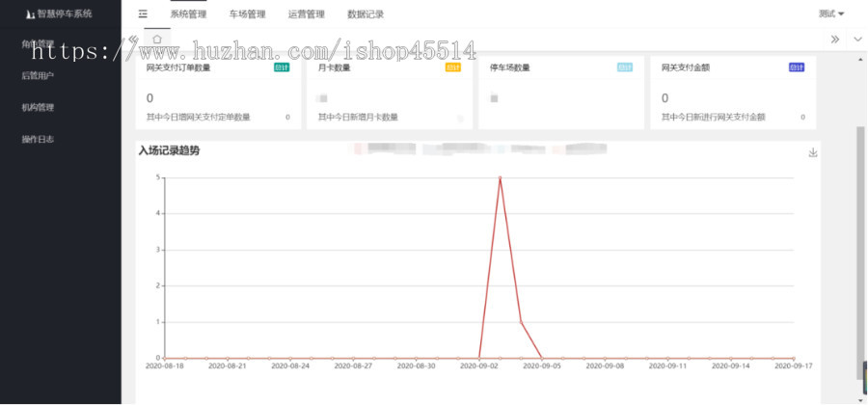The height and width of the screenshot is (405, 868).
Task: Download the 入场记录趋势 chart image
Action: (x=813, y=152)
